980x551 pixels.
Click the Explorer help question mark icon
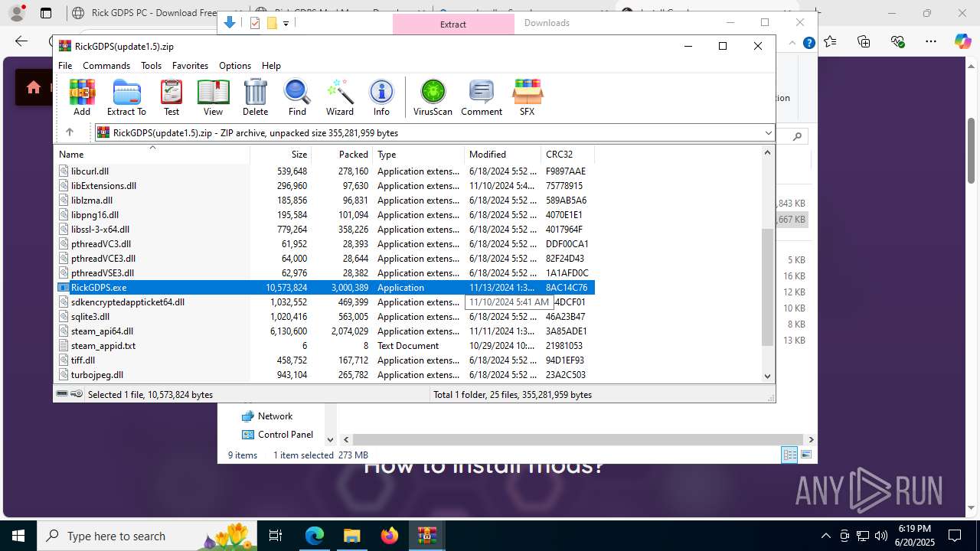click(x=808, y=43)
